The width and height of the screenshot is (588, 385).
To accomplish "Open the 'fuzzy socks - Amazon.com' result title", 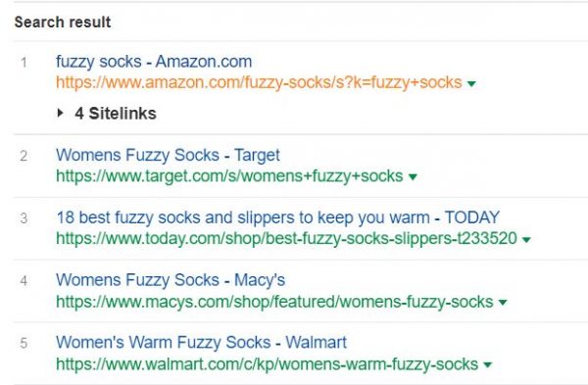I will pyautogui.click(x=154, y=62).
